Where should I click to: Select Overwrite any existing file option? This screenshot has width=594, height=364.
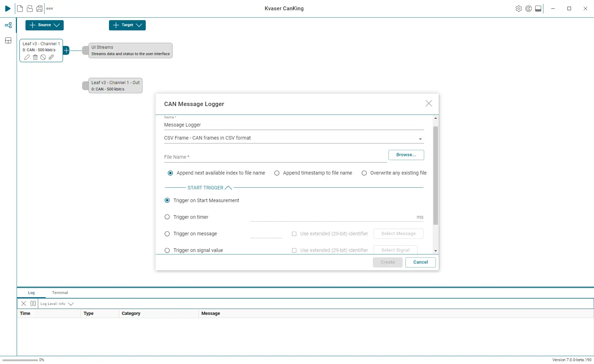[x=364, y=173]
